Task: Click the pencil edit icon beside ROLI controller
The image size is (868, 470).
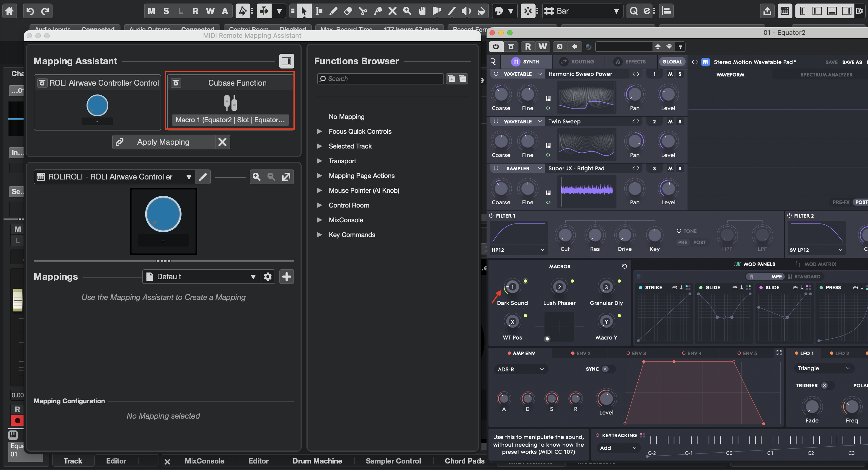Action: [x=203, y=177]
